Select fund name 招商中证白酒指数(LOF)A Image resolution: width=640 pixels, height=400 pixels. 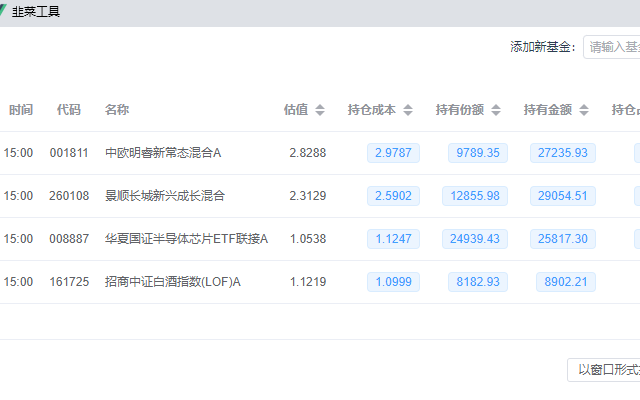click(173, 282)
